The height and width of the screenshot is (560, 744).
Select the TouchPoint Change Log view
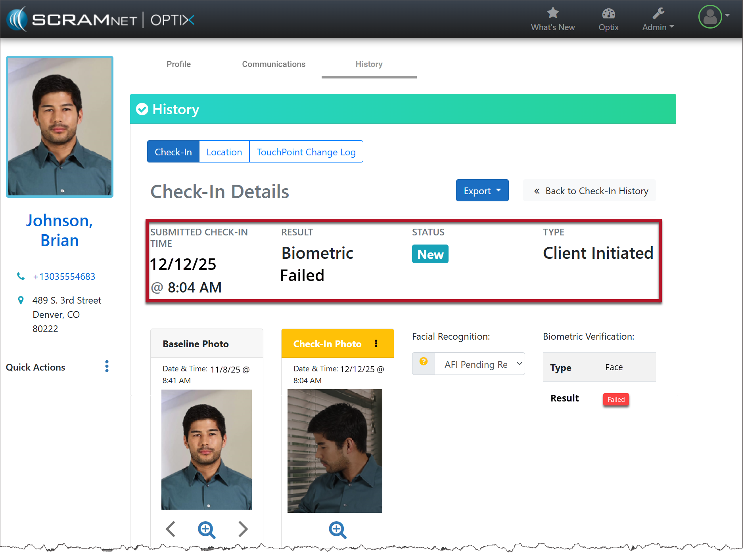(306, 152)
